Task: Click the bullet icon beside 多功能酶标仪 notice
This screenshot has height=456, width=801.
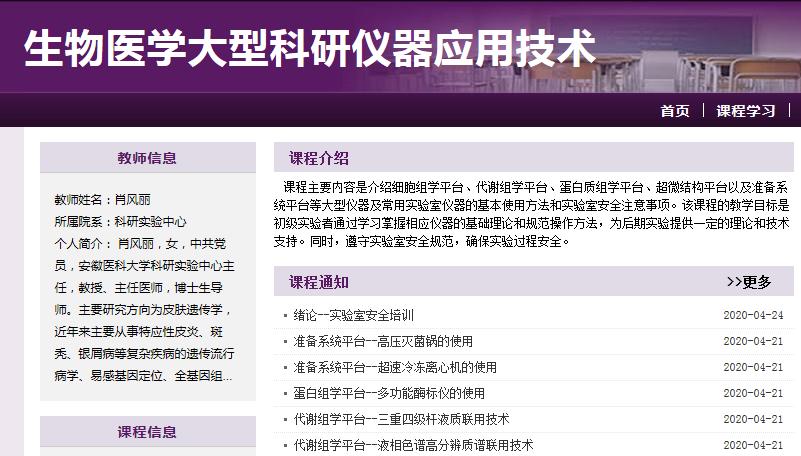Action: (285, 394)
